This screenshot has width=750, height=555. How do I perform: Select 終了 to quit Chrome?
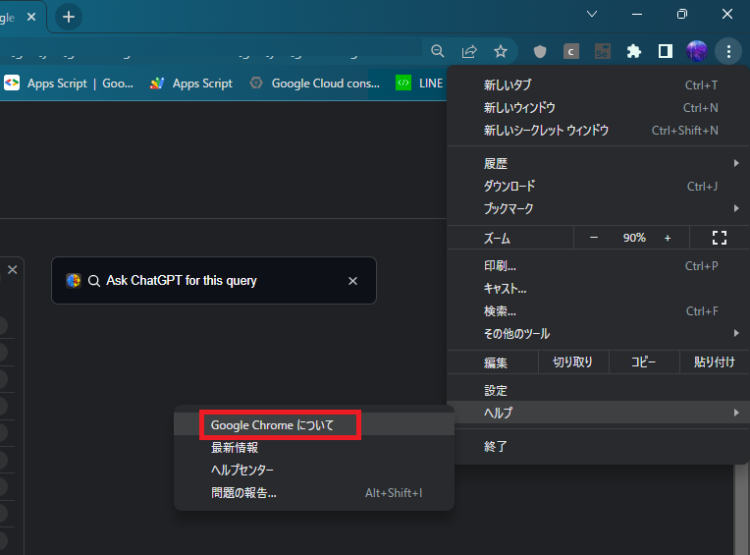598,446
